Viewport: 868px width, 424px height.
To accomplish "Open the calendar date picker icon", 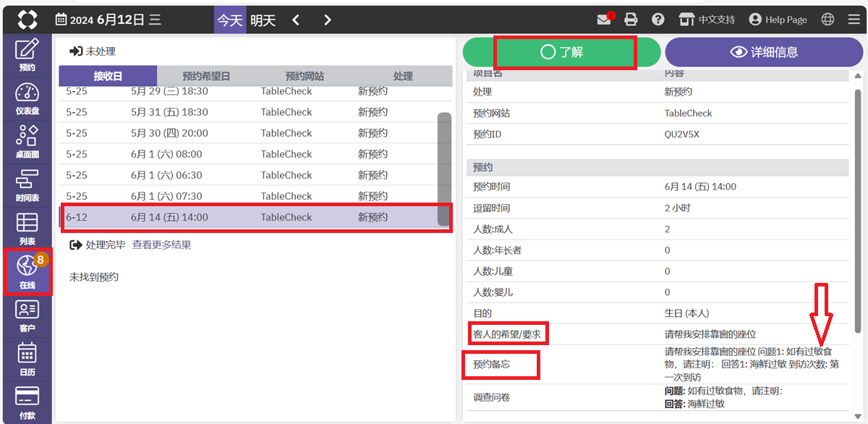I will [x=61, y=20].
